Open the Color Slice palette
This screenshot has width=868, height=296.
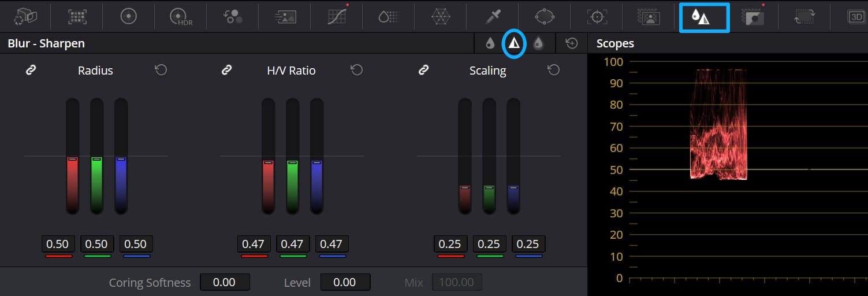(388, 17)
